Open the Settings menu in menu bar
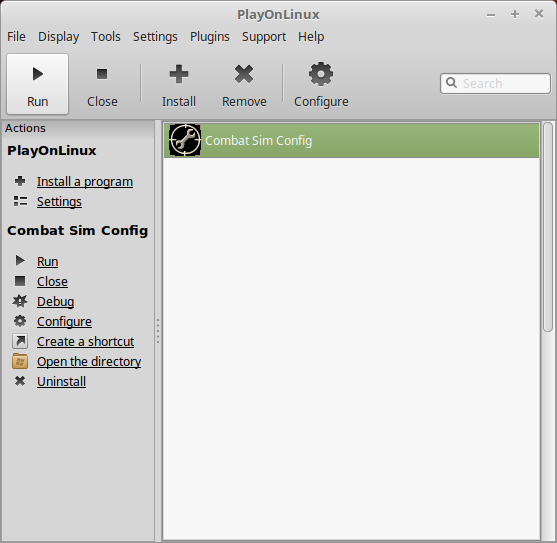557x543 pixels. 155,37
